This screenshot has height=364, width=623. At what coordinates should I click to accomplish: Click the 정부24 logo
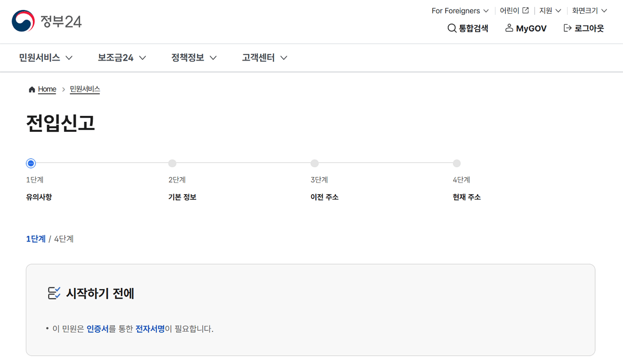pos(46,21)
